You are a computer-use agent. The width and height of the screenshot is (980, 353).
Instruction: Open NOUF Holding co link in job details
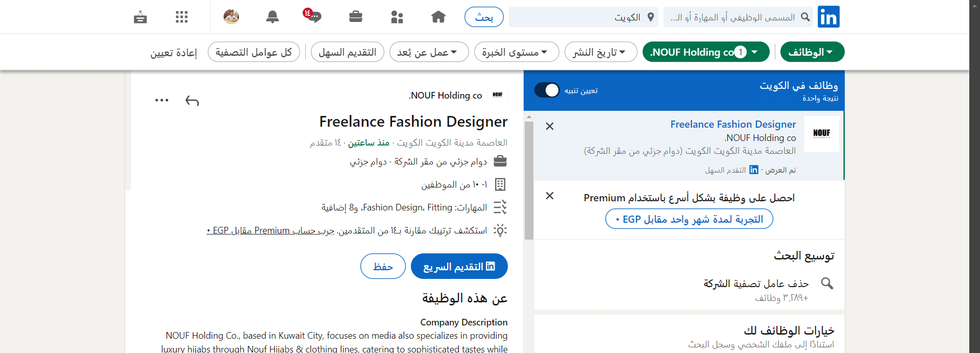446,96
